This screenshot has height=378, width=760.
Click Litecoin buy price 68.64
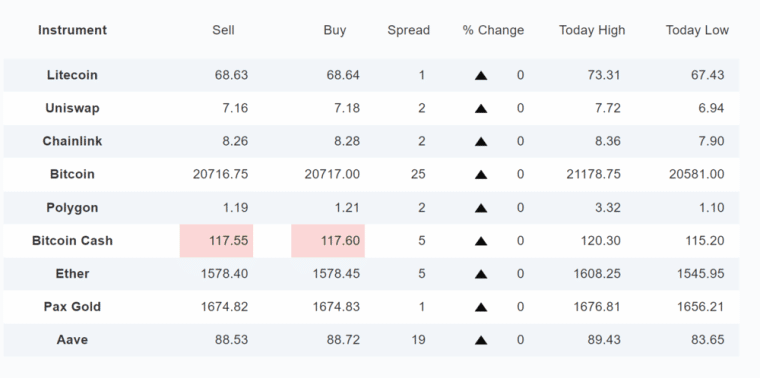point(343,75)
